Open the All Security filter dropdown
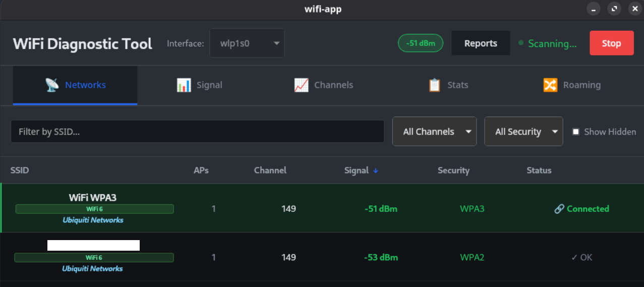This screenshot has height=287, width=644. point(523,132)
